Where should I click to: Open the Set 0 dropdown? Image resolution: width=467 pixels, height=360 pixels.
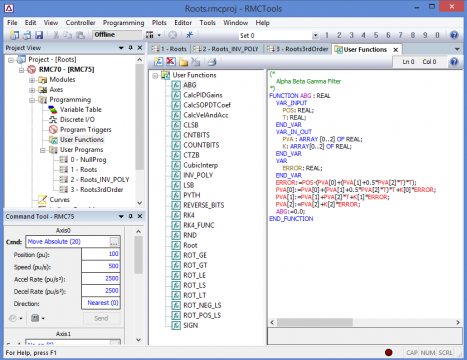(315, 35)
